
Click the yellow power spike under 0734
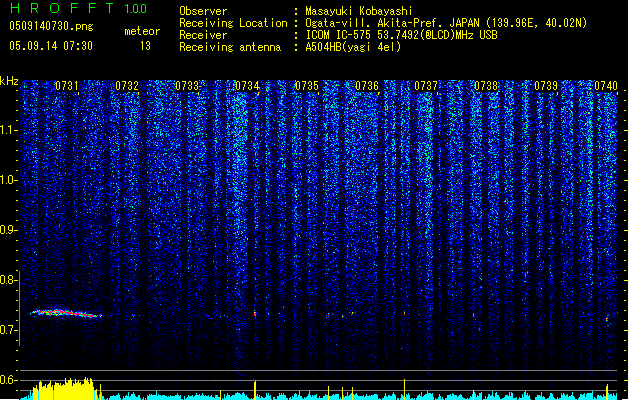click(x=255, y=390)
